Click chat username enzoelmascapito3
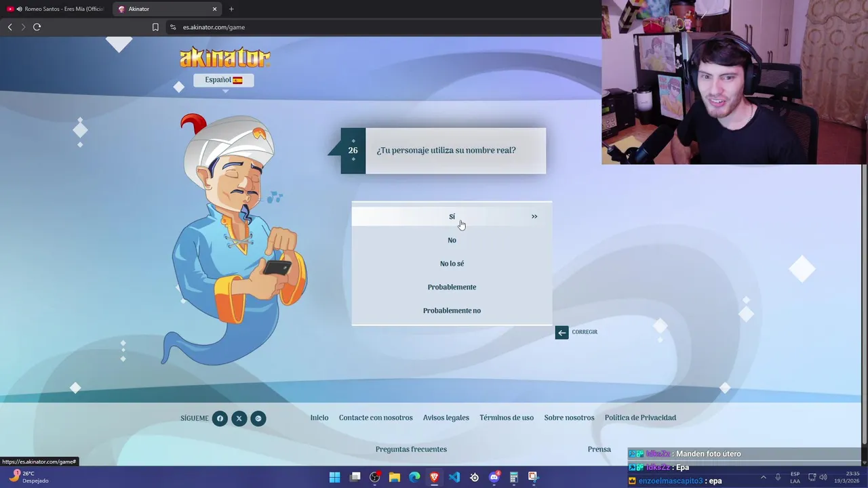 tap(671, 481)
